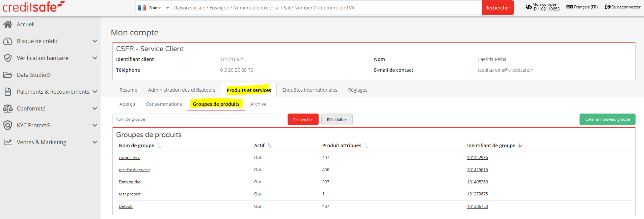Click Créer un nouveau groupe

(x=607, y=119)
